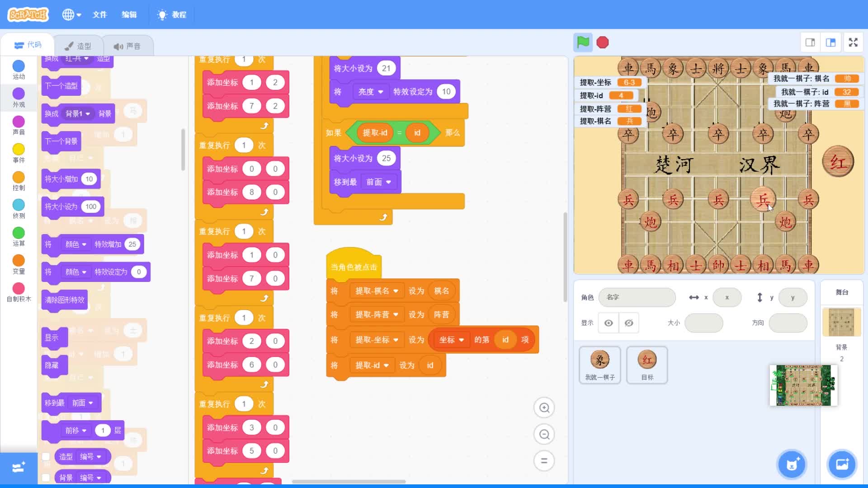This screenshot has height=488, width=868.
Task: Select the 侦测 block category
Action: tap(19, 209)
